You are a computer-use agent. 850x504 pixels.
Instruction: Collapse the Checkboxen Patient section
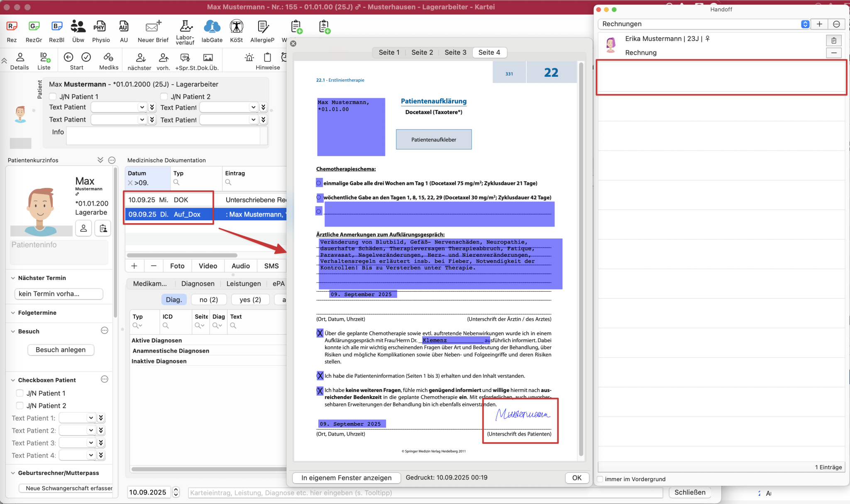(x=13, y=380)
